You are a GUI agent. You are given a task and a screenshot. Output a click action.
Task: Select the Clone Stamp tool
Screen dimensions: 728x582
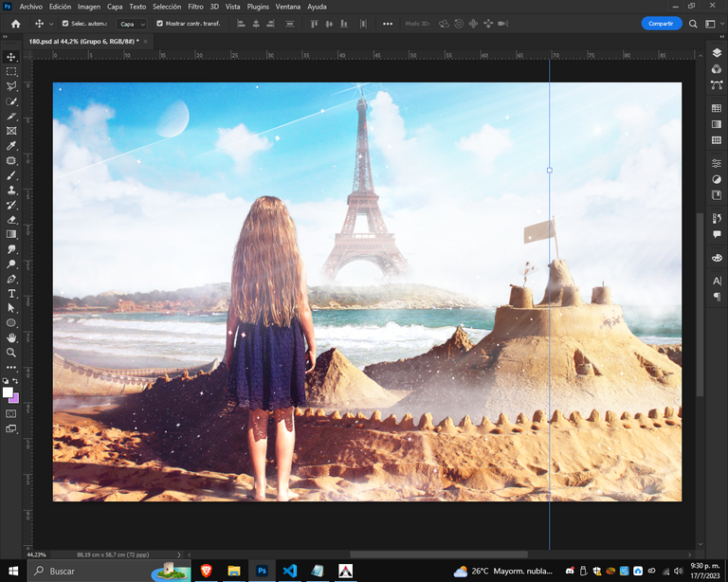pos(11,191)
